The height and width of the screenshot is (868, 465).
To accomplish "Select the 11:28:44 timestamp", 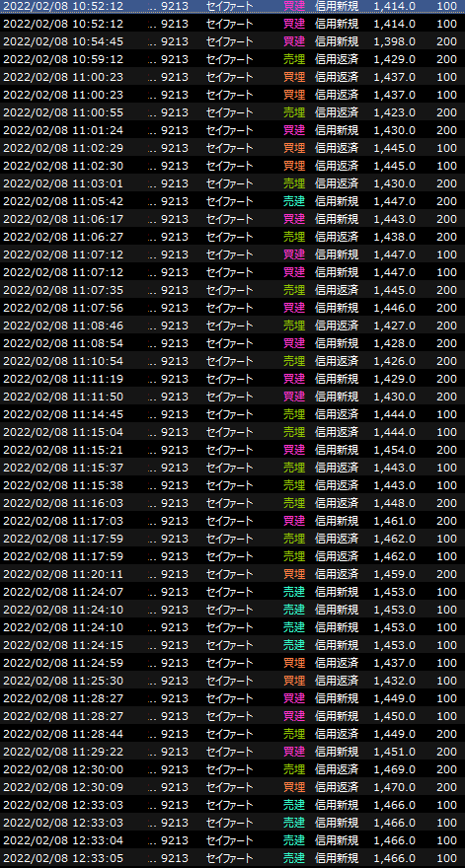I will click(x=63, y=732).
